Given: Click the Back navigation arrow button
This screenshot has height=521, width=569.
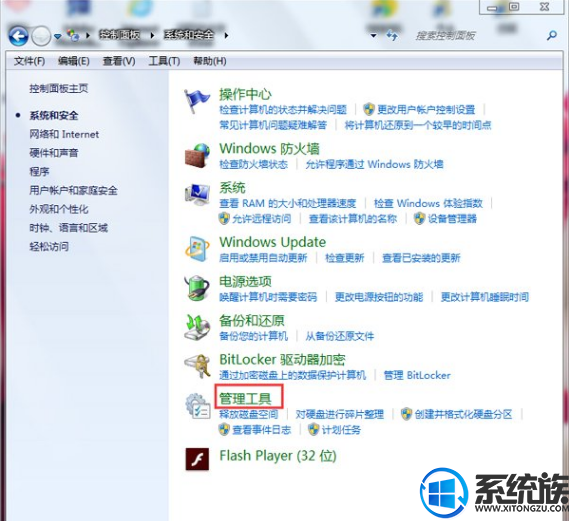Looking at the screenshot, I should coord(18,36).
